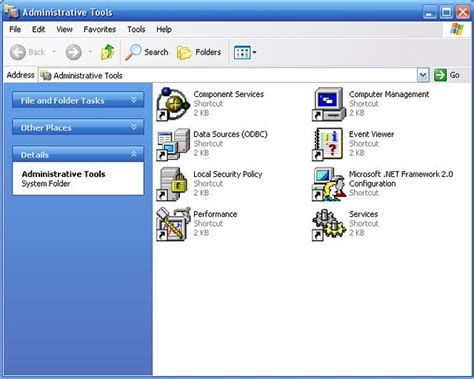Screen dimensions: 474x379
Task: Click the Administrative Tools title bar icon
Action: click(x=11, y=11)
